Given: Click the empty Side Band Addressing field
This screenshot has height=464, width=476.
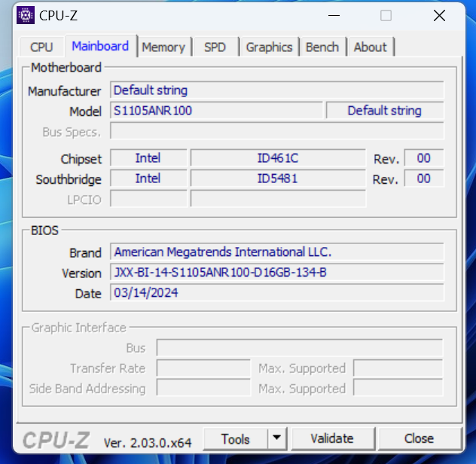Looking at the screenshot, I should 203,388.
